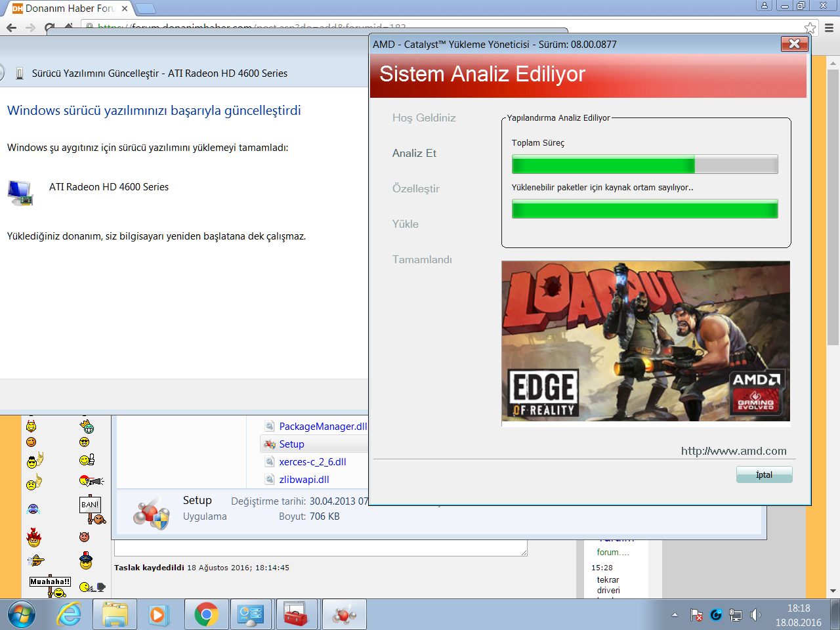
Task: Insert the police officer emoticon
Action: pos(86,561)
